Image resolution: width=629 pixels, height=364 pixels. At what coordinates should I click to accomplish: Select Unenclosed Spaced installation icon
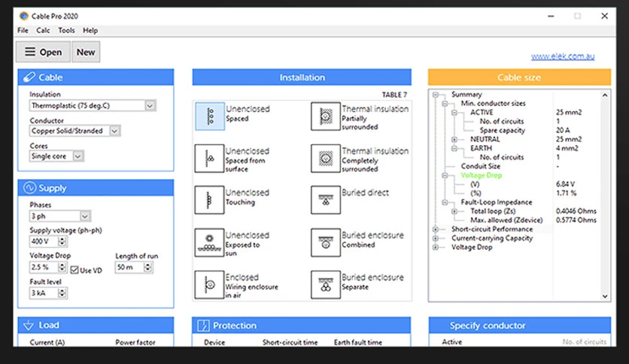(x=210, y=117)
